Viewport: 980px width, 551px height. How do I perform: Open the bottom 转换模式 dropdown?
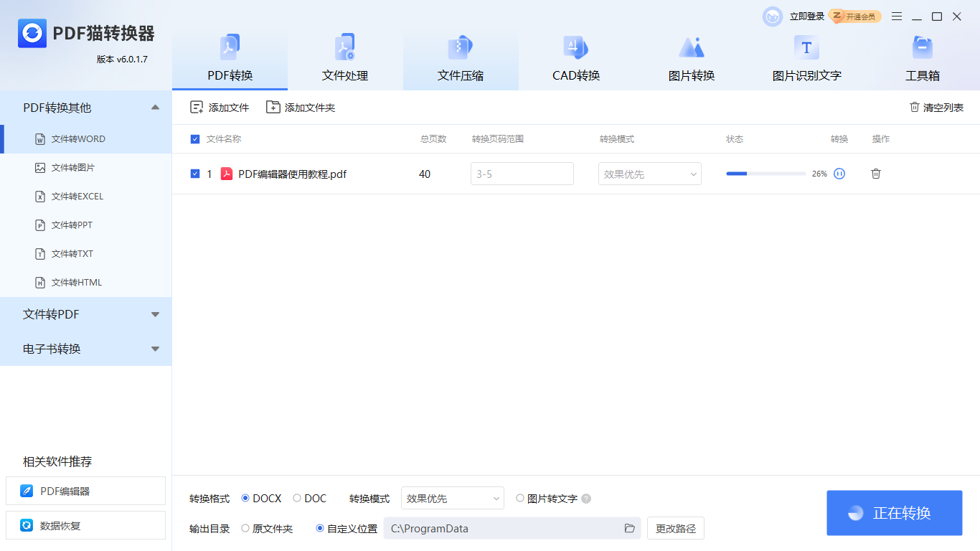[x=453, y=499]
